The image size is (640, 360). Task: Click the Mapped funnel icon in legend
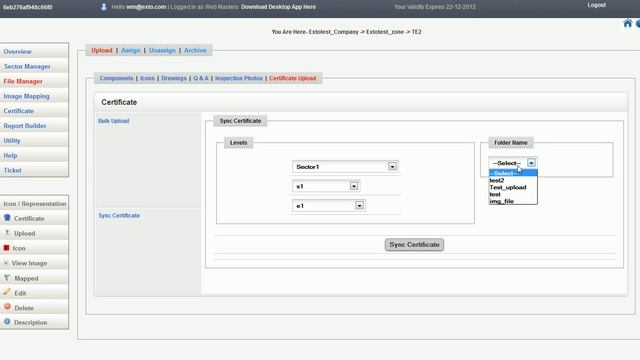coord(7,278)
